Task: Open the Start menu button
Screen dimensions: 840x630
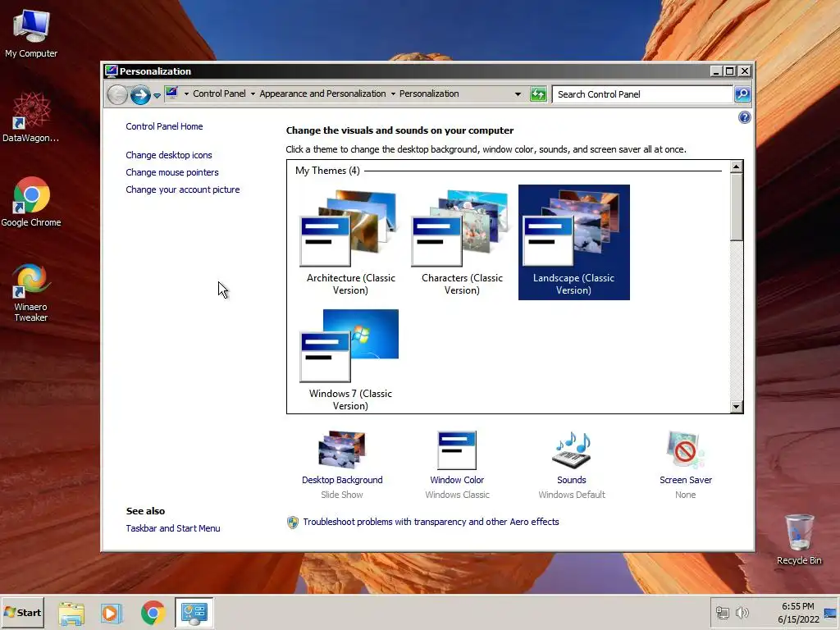Action: [22, 612]
